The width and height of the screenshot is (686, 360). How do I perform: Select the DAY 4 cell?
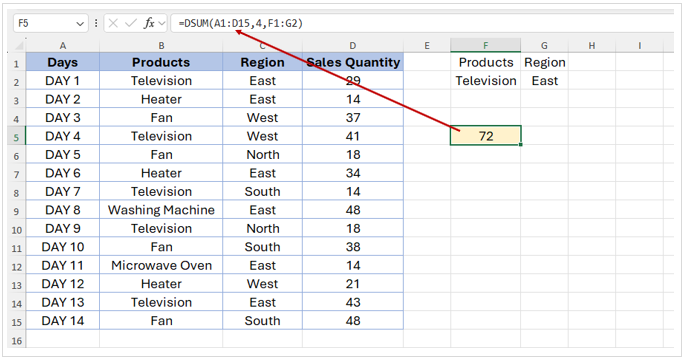coord(63,136)
